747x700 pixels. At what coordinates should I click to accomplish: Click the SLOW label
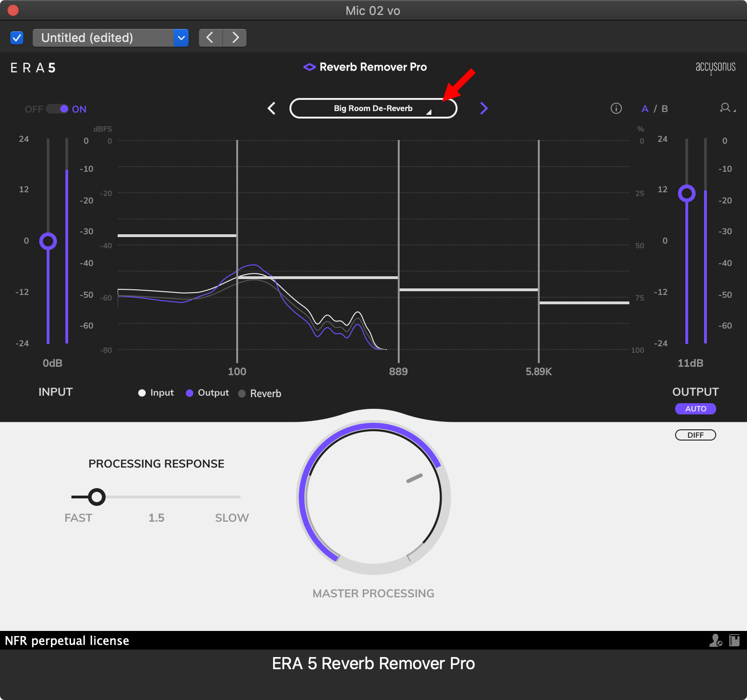[x=232, y=518]
